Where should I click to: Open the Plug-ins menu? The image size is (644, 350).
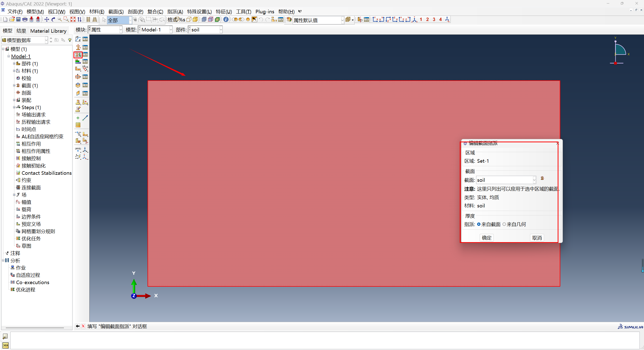click(x=265, y=12)
